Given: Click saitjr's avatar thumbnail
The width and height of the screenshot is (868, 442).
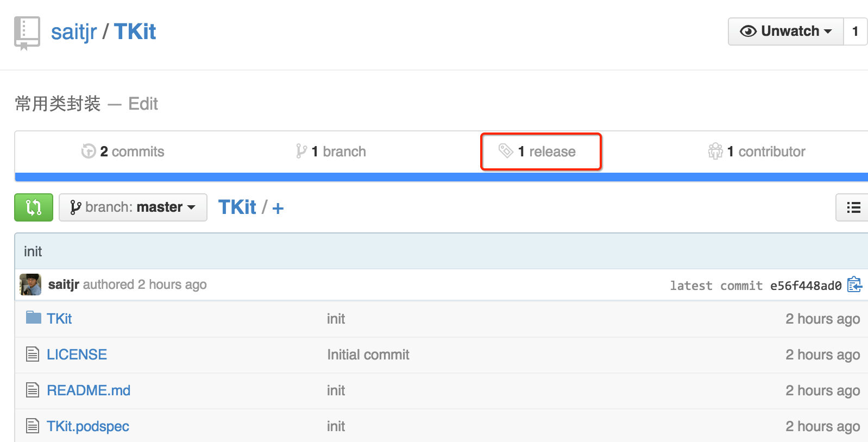Looking at the screenshot, I should click(x=30, y=285).
